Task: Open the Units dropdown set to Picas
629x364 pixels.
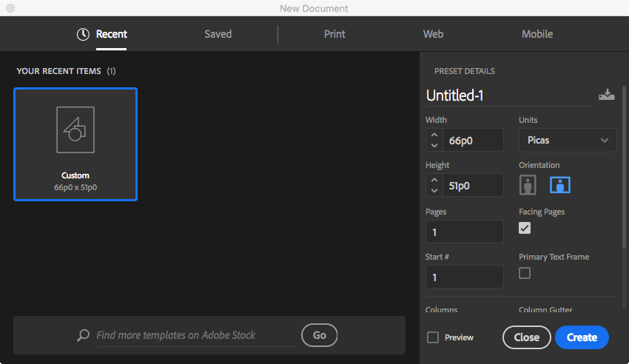Action: click(x=568, y=140)
